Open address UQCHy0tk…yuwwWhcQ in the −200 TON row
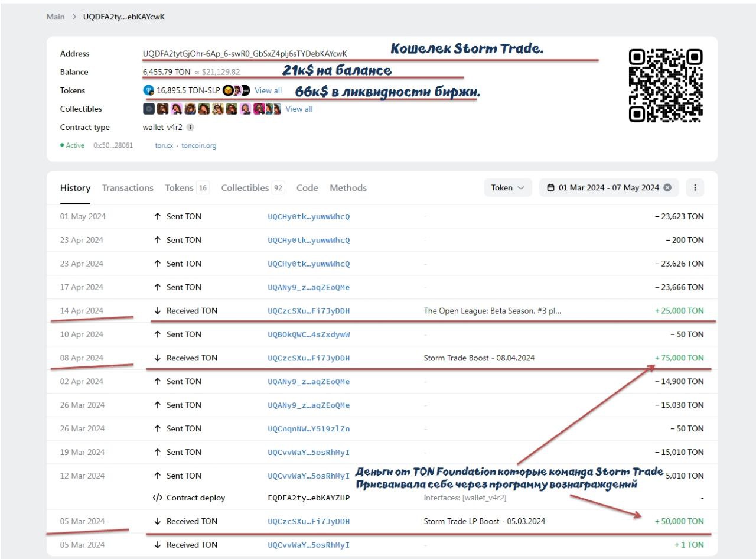Image resolution: width=756 pixels, height=559 pixels. (308, 240)
